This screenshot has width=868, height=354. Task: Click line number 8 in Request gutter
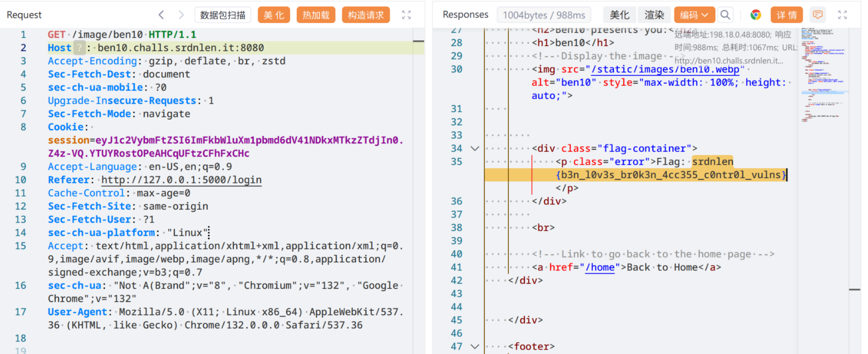(x=24, y=127)
